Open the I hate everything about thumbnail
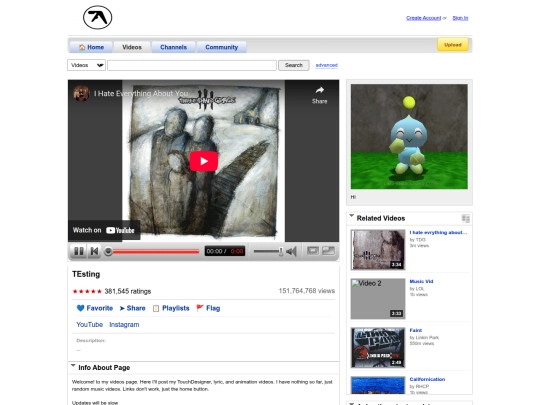Viewport: 540px width, 405px height. click(x=378, y=250)
